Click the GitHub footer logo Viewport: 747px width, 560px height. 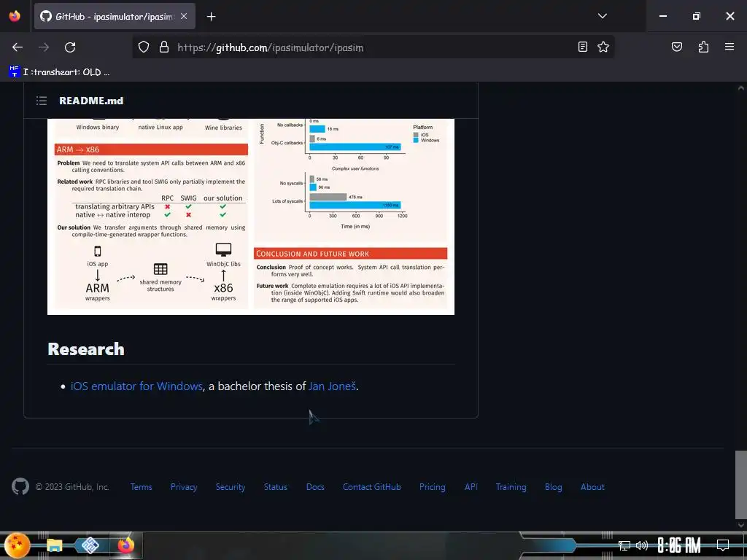point(20,486)
